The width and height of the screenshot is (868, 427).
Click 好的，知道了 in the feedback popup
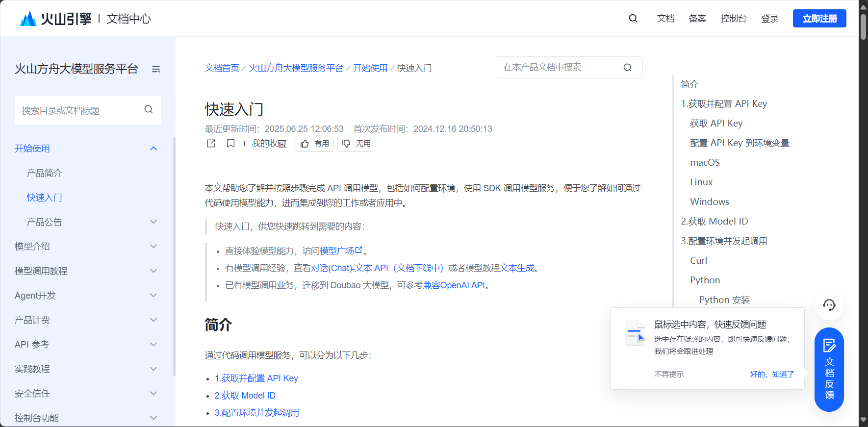click(x=772, y=375)
